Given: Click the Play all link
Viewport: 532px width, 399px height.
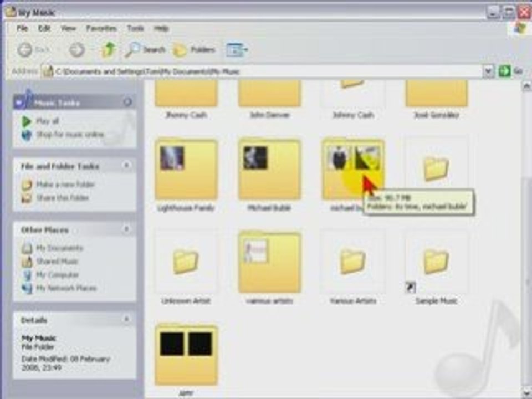Looking at the screenshot, I should pyautogui.click(x=48, y=121).
